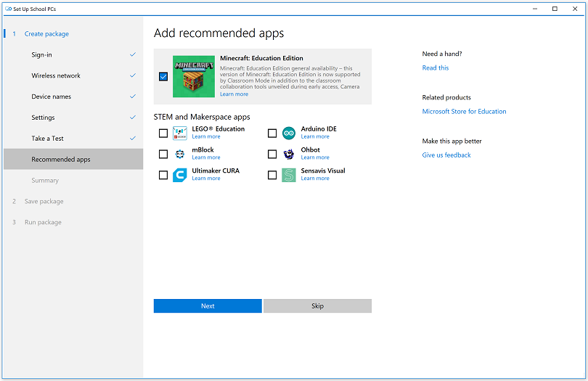This screenshot has height=381, width=588.
Task: Open the Device names step
Action: point(51,97)
